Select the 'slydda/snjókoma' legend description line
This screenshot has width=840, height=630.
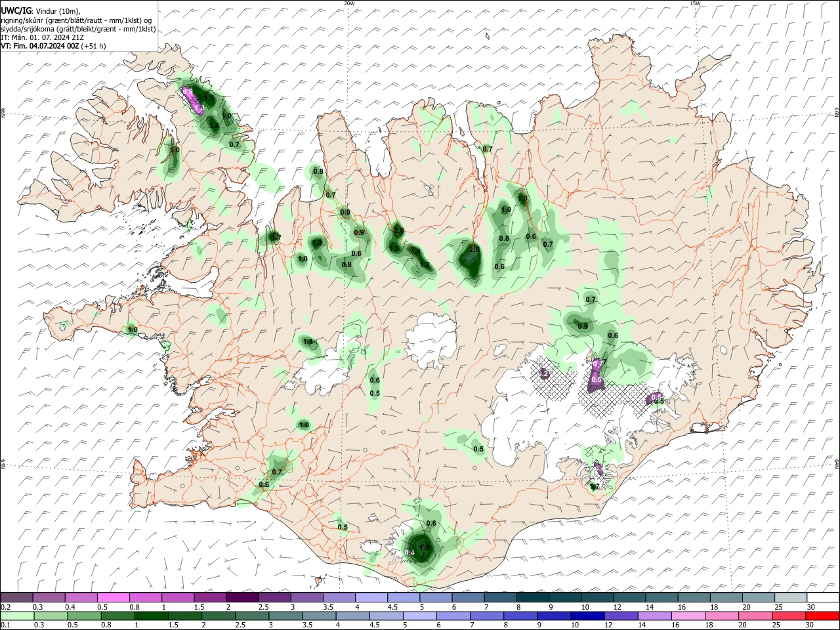coord(78,29)
